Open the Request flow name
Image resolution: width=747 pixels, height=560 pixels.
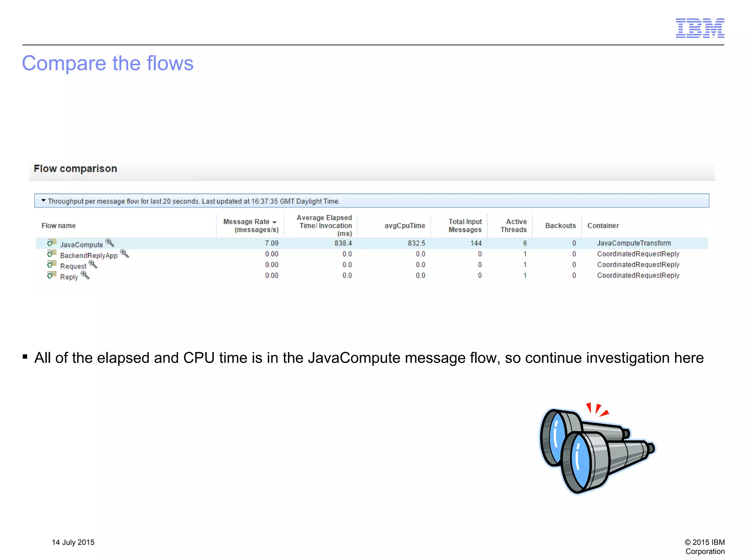pos(73,266)
